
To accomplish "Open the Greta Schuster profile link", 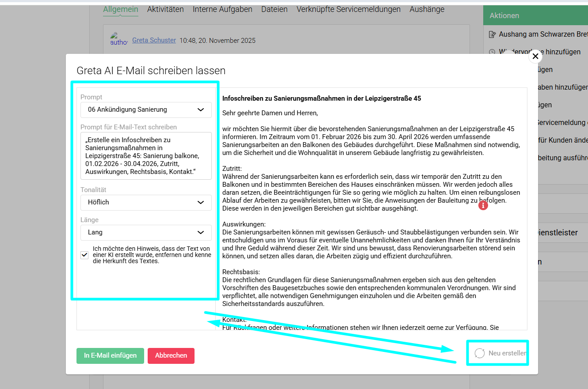I will tap(154, 40).
